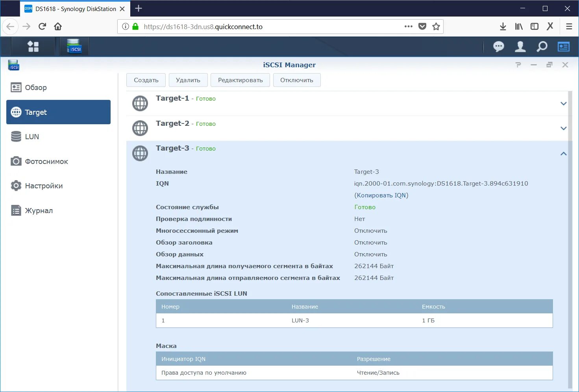
Task: Click the Target-3 IQN string value
Action: click(441, 184)
